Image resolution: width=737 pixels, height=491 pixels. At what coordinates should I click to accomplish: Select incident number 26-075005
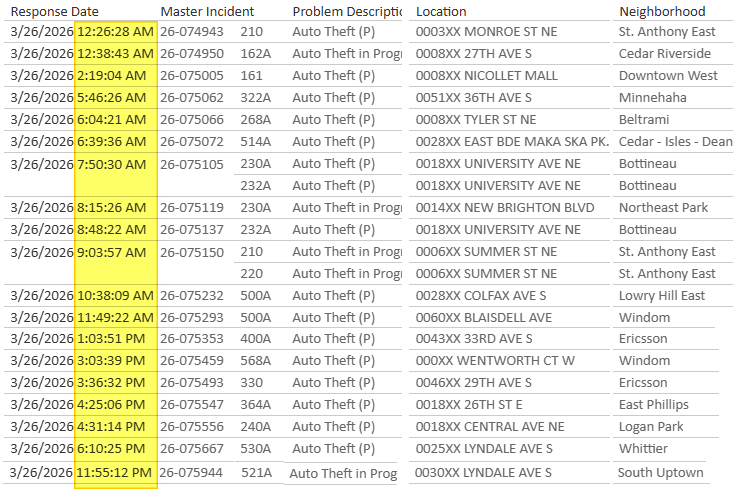(192, 76)
